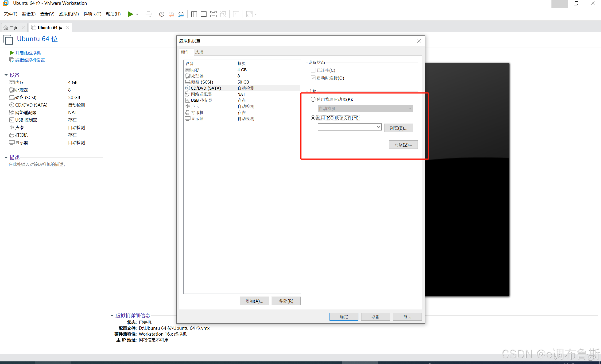
Task: Open the 文件(F) menu
Action: click(x=11, y=14)
